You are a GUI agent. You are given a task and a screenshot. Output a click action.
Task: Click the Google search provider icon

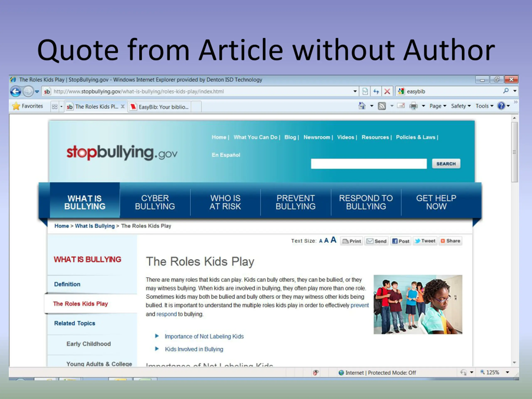click(x=401, y=91)
